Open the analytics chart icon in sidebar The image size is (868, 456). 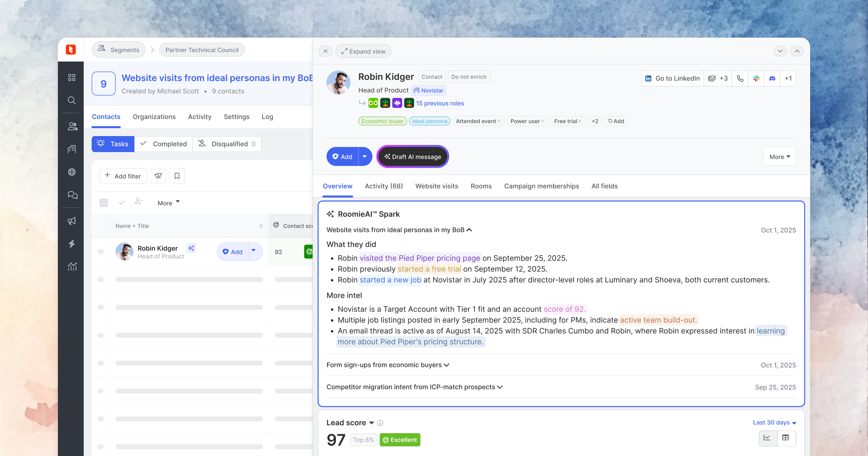tap(72, 267)
